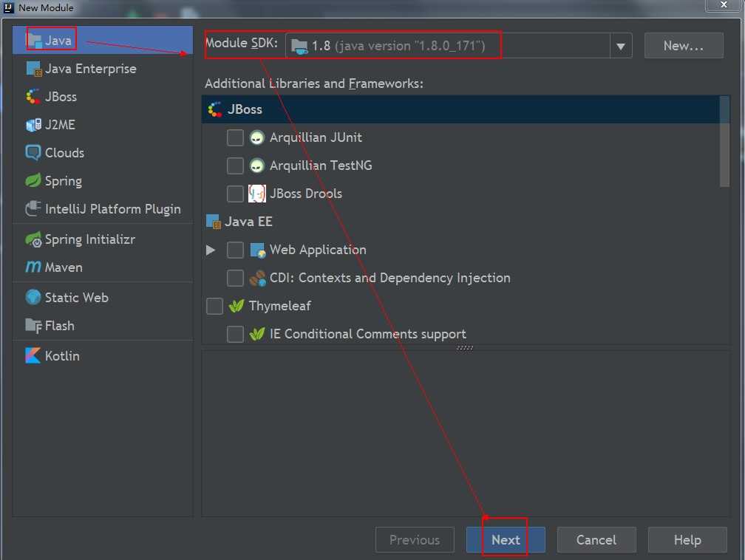The width and height of the screenshot is (745, 560).
Task: Tick the JBoss Drools checkbox
Action: click(x=235, y=194)
